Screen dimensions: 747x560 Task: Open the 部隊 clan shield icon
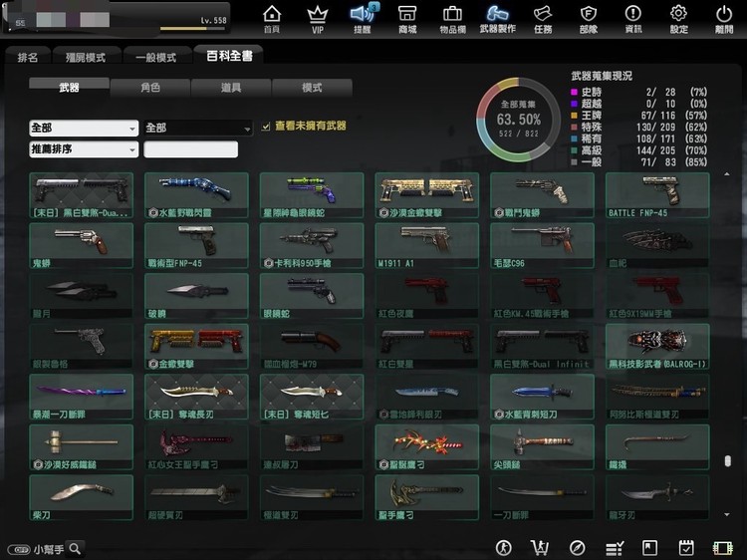point(589,19)
